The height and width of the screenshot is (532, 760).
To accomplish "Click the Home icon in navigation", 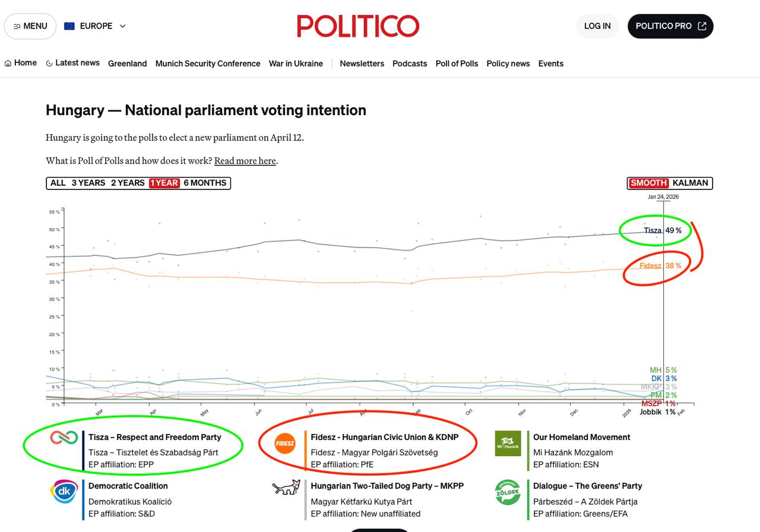I will (8, 64).
